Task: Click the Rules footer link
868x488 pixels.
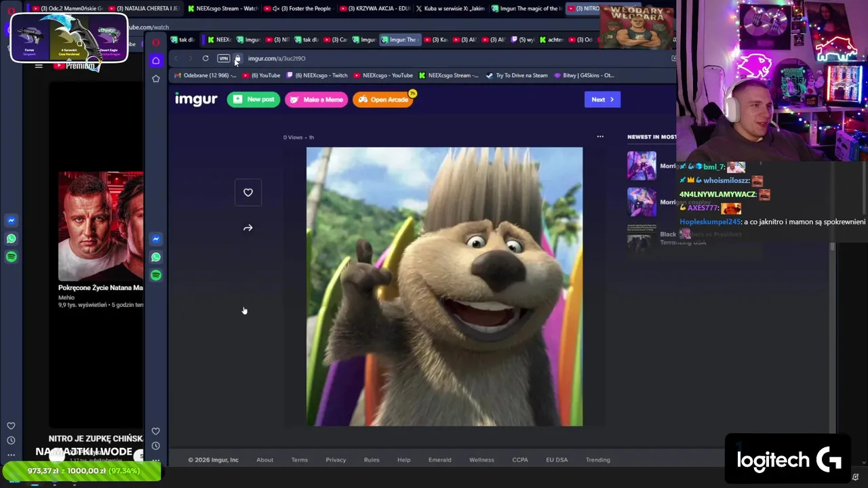Action: click(x=372, y=460)
